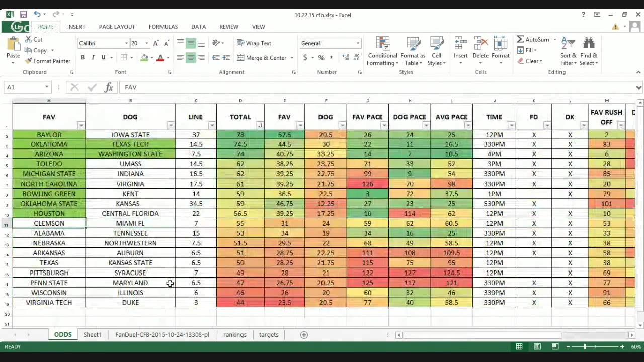Viewport: 644px width, 362px height.
Task: Open filter dropdown for TOTAL column
Action: click(x=260, y=125)
